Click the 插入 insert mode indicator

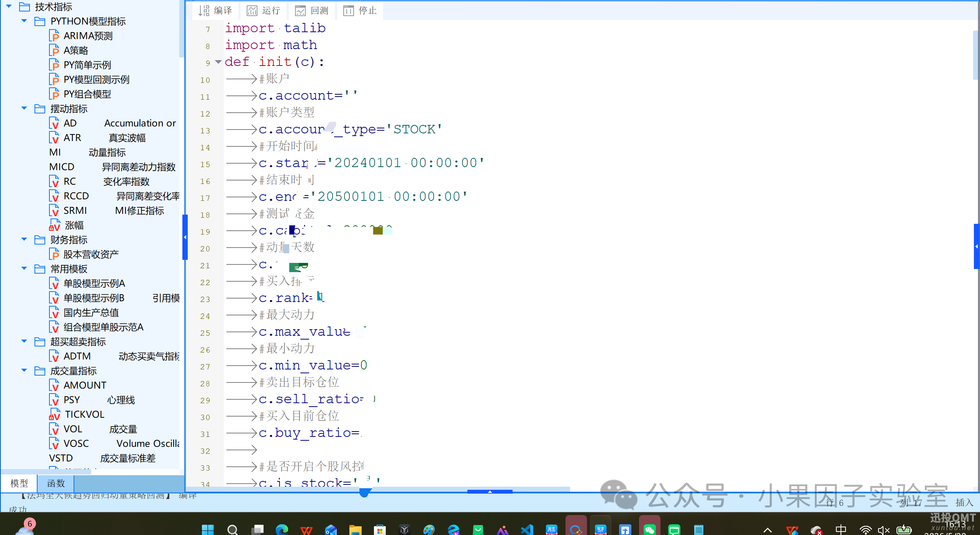click(x=964, y=502)
